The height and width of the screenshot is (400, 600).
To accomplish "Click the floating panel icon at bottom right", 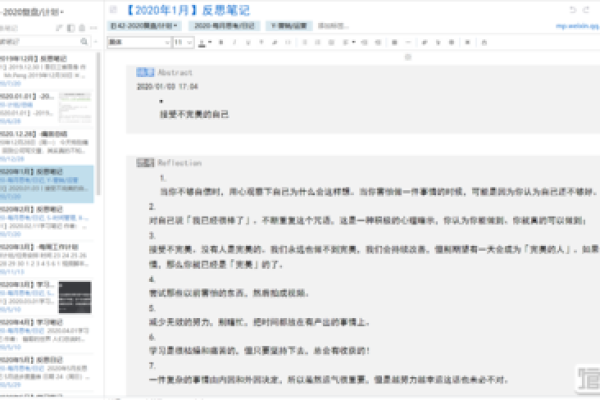I will [x=588, y=379].
